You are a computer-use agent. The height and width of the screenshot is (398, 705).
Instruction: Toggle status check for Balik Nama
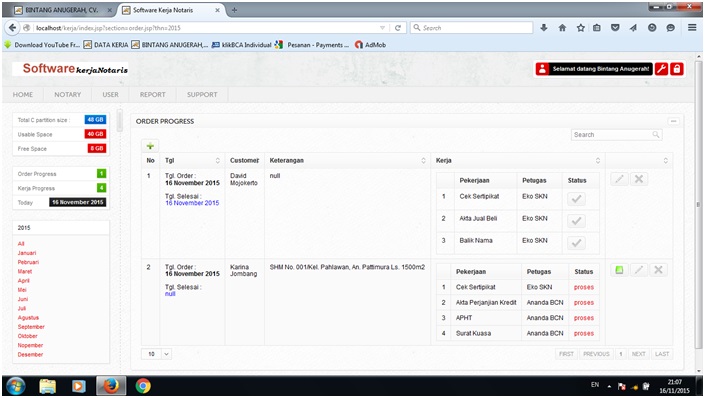tap(576, 243)
